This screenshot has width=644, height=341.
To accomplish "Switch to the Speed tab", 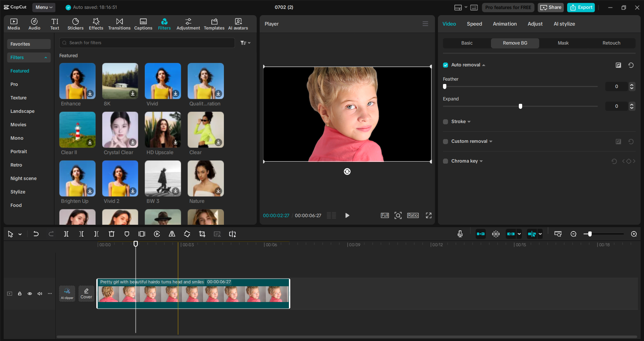I will point(474,24).
